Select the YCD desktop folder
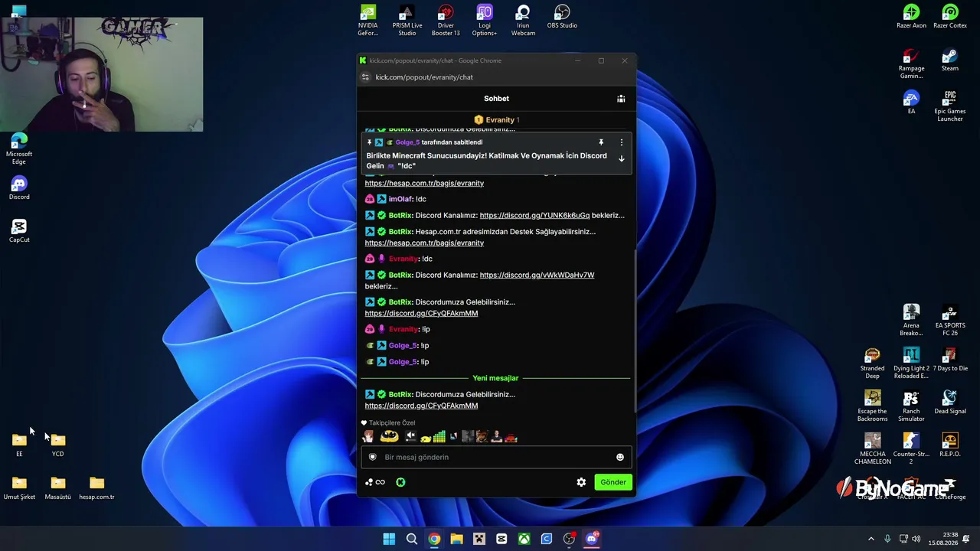980x551 pixels. [58, 445]
